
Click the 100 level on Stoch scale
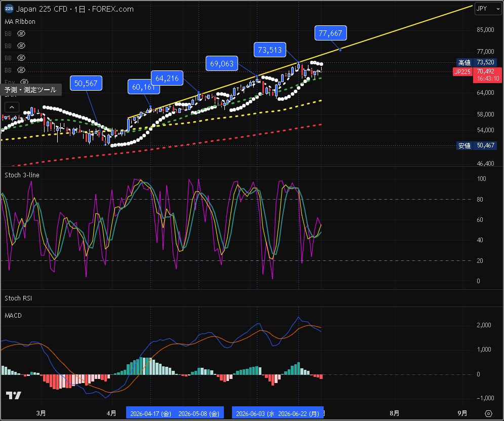(x=481, y=179)
